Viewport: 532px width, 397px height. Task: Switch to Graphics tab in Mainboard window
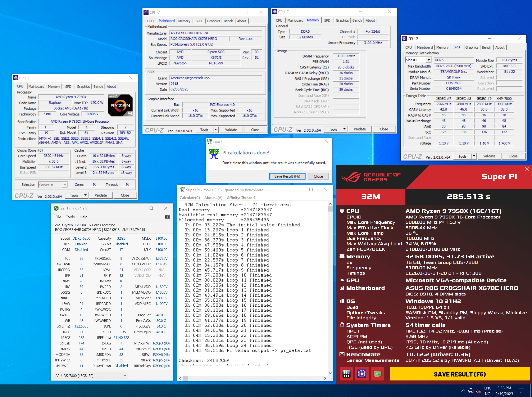[214, 21]
